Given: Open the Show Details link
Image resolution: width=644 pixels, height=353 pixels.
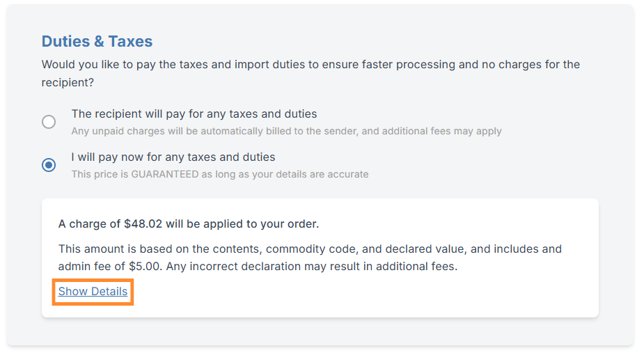Looking at the screenshot, I should [x=93, y=292].
